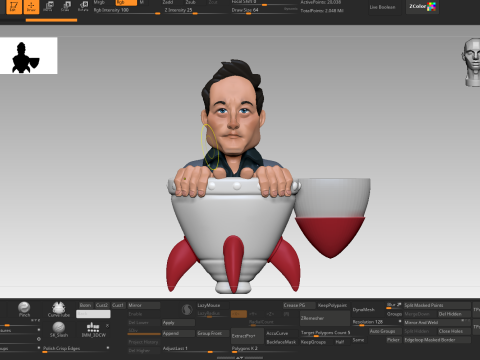Toggle DynaMesh Groups option
This screenshot has height=360, width=480.
point(394,314)
